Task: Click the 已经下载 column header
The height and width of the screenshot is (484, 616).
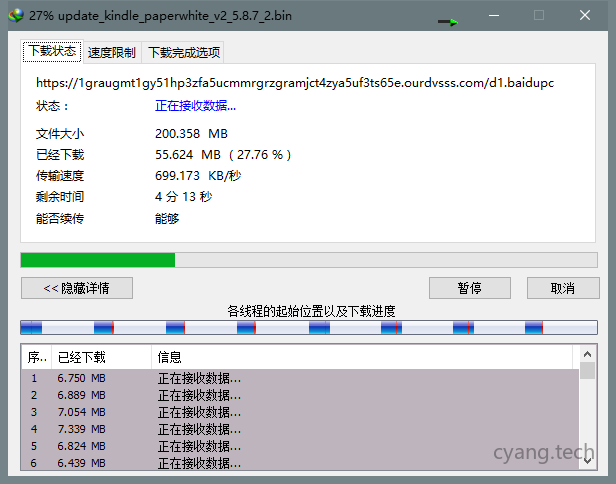Action: pos(101,357)
